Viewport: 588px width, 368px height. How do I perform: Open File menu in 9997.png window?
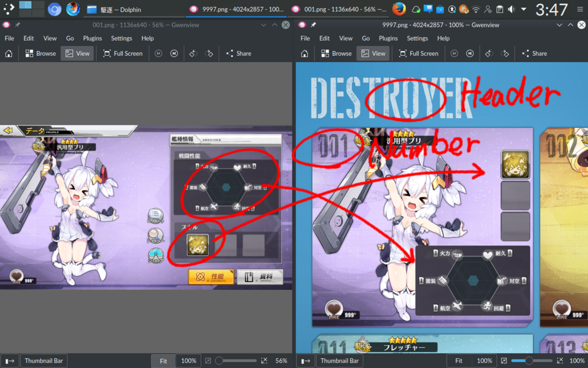pos(305,39)
